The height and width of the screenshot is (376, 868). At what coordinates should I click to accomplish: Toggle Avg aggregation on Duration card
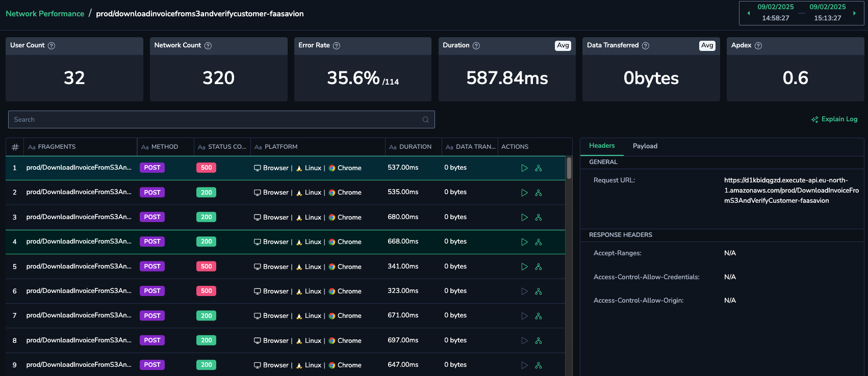click(x=563, y=46)
